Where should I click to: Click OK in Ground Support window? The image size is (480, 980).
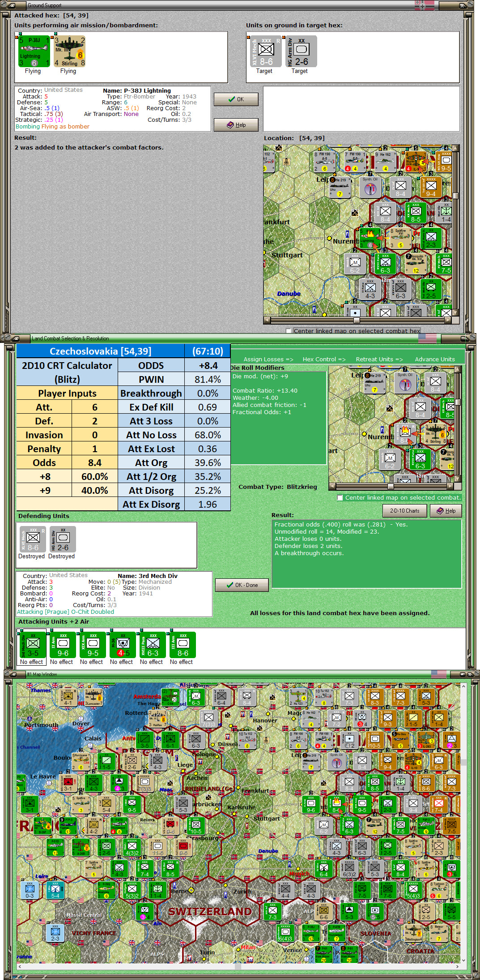pos(236,99)
